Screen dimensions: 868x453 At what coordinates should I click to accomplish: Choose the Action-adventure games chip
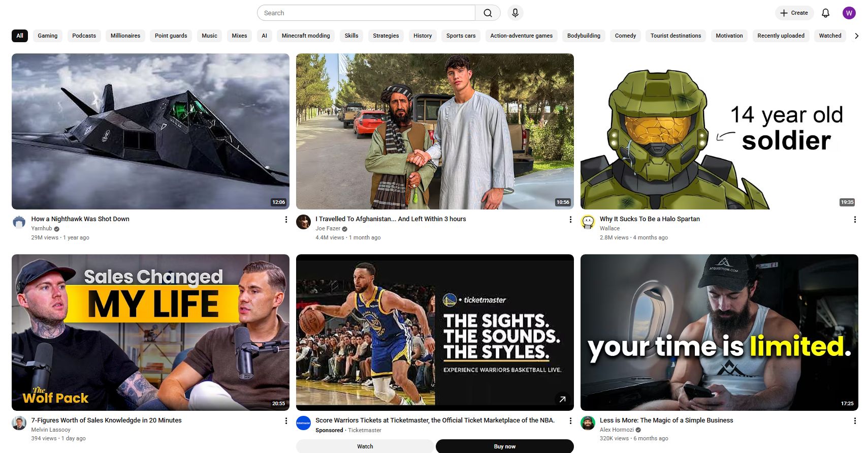pyautogui.click(x=522, y=36)
